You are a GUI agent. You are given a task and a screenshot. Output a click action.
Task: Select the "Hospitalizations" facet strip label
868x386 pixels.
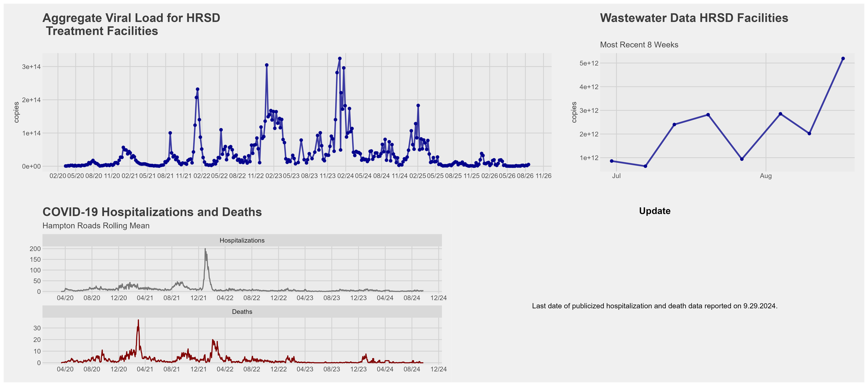[x=242, y=240]
